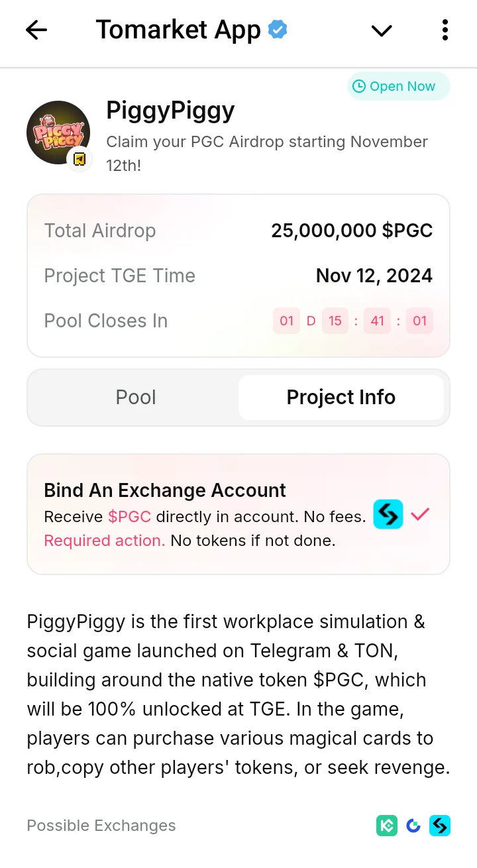Tap the 25,000,000 $PGC airdrop amount
The image size is (477, 868).
click(352, 231)
